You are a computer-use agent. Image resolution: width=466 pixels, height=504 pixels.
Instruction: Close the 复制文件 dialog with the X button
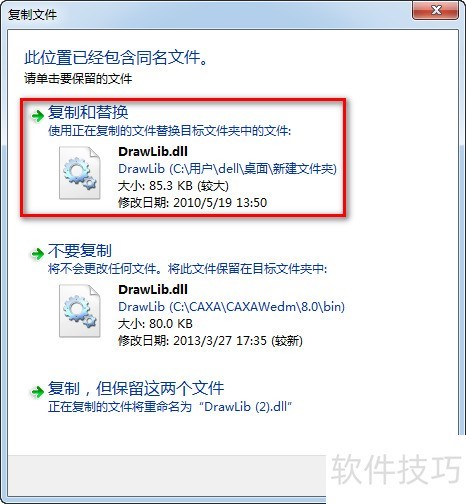coord(435,10)
